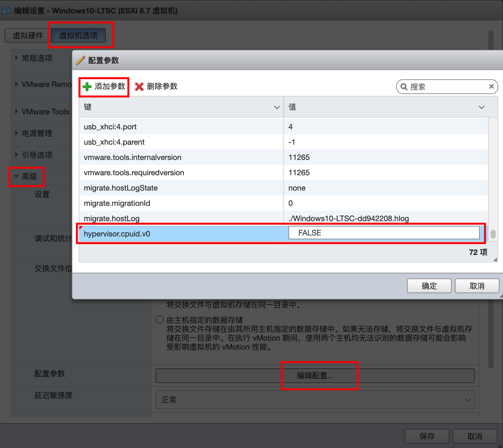Viewport: 503px width, 448px height.
Task: Expand the VMware Remote Console section
Action: pyautogui.click(x=16, y=84)
